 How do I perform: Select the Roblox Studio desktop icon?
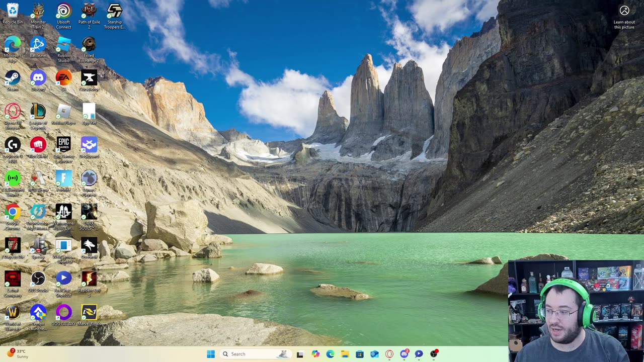(63, 50)
